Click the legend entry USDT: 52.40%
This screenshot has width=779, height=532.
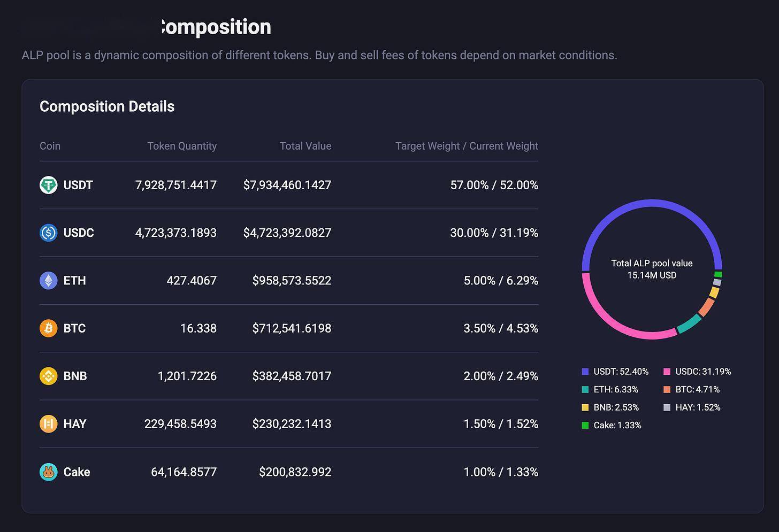tap(615, 372)
